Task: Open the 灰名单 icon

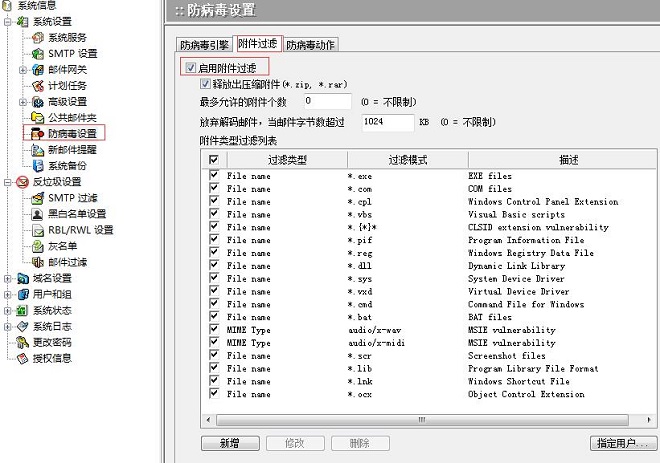Action: click(x=38, y=246)
